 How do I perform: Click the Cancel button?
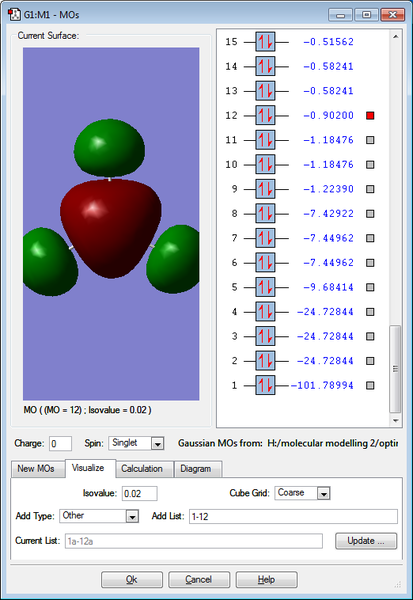199,580
